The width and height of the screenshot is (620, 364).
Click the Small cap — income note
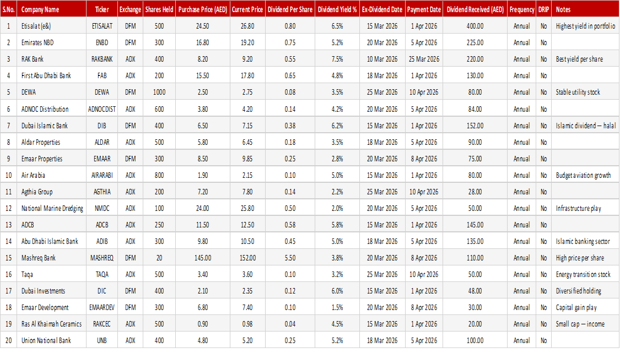pos(585,324)
